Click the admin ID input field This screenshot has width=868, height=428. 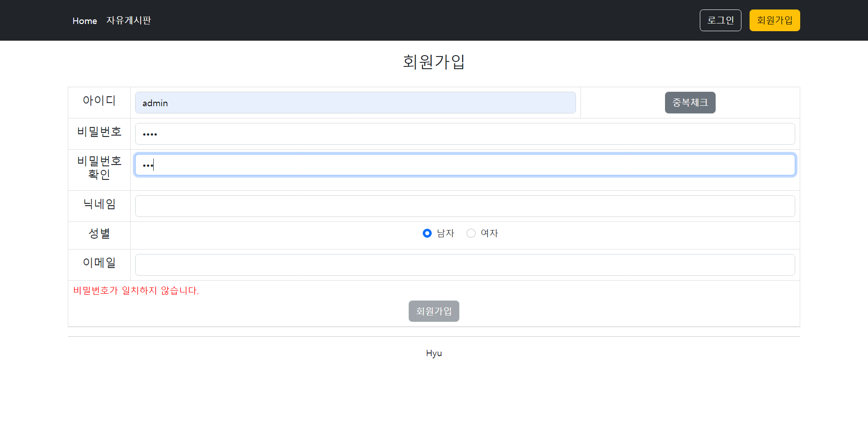point(355,103)
